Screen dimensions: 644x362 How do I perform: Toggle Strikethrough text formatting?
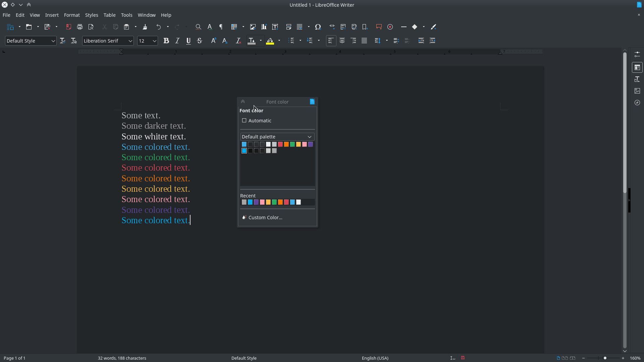point(200,41)
